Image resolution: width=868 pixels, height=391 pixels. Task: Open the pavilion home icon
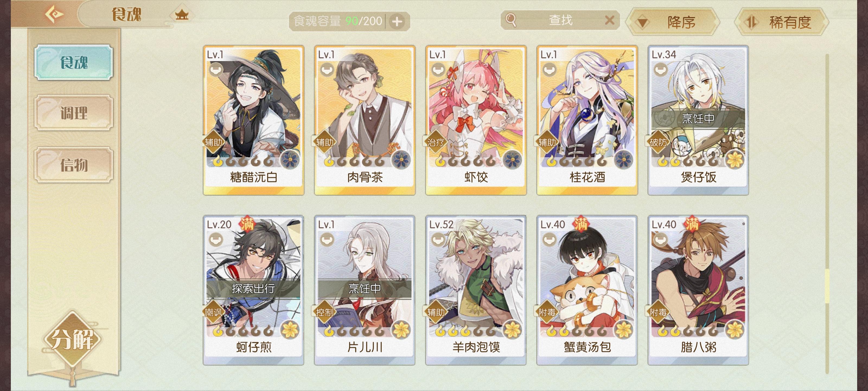[182, 15]
